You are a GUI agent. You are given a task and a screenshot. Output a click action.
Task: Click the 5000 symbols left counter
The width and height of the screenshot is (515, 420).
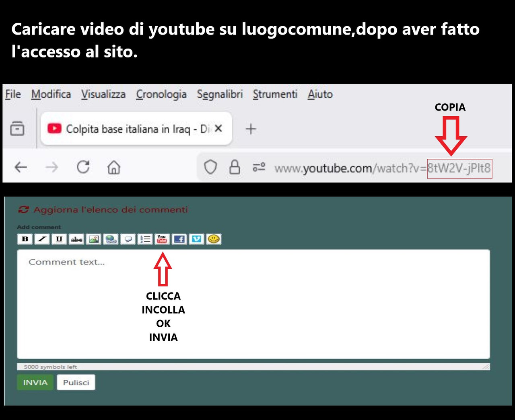point(50,367)
